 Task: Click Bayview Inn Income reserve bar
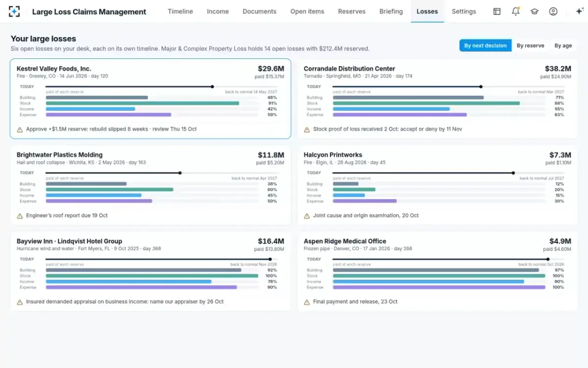click(x=152, y=282)
